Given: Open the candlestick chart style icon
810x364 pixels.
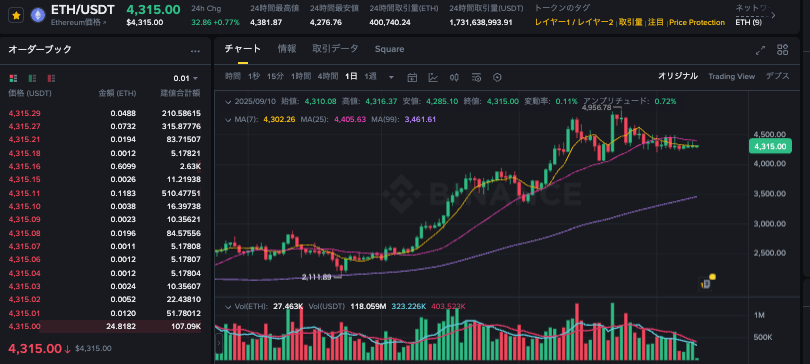Looking at the screenshot, I should [455, 77].
